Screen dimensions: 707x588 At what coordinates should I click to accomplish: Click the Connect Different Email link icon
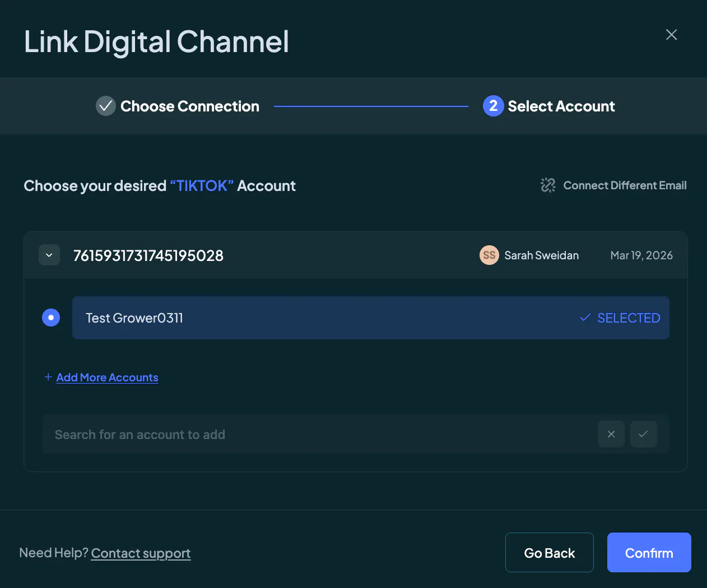(548, 185)
